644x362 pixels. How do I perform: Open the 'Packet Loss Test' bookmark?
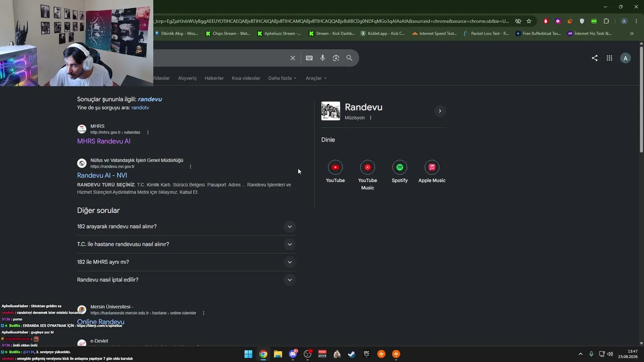click(486, 34)
